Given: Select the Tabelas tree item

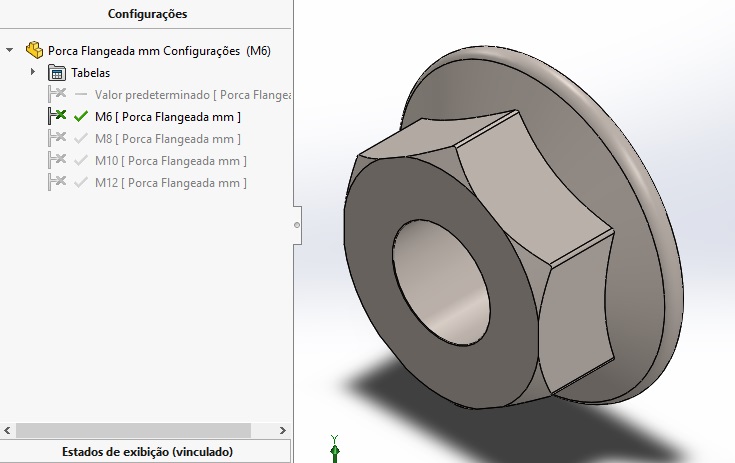Looking at the screenshot, I should tap(90, 73).
